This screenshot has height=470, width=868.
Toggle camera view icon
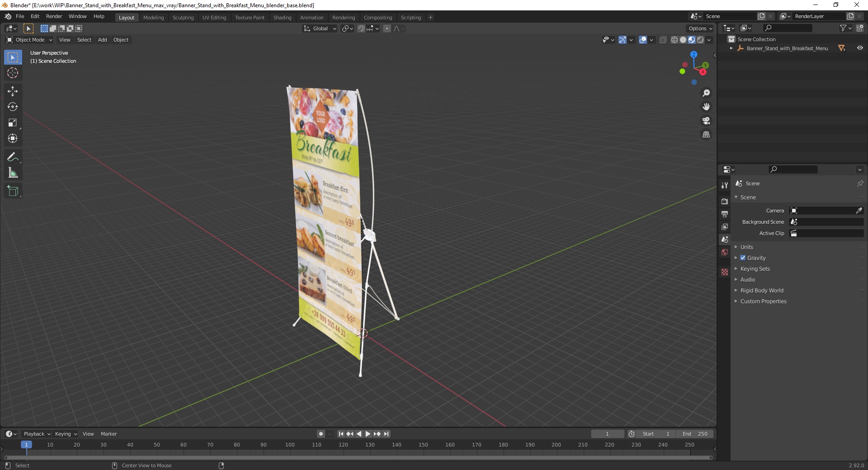706,121
